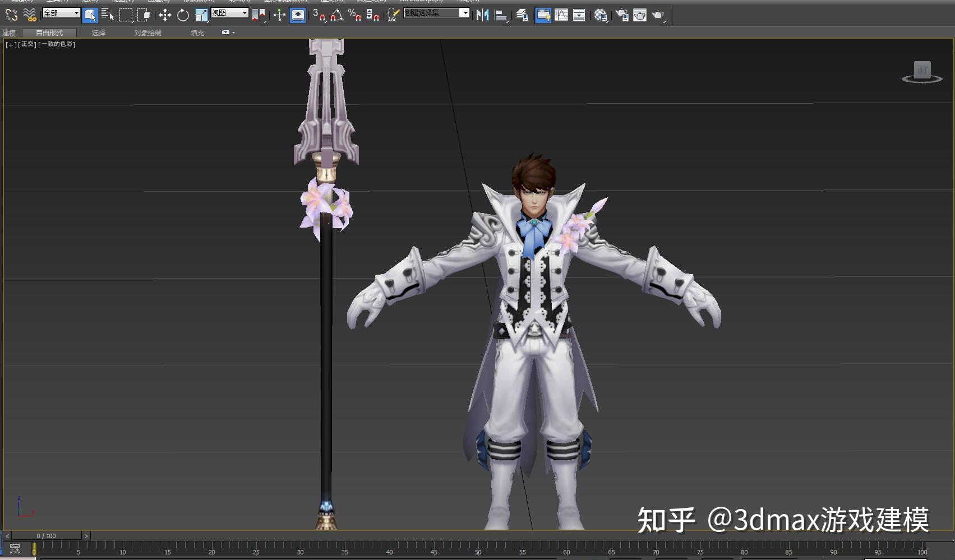The image size is (955, 560).
Task: Toggle Spinner Snap
Action: [373, 15]
